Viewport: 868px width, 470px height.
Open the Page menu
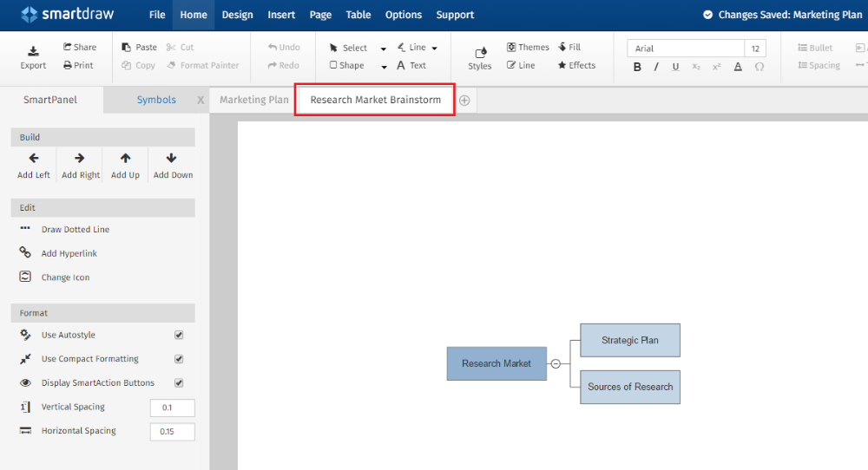click(320, 15)
